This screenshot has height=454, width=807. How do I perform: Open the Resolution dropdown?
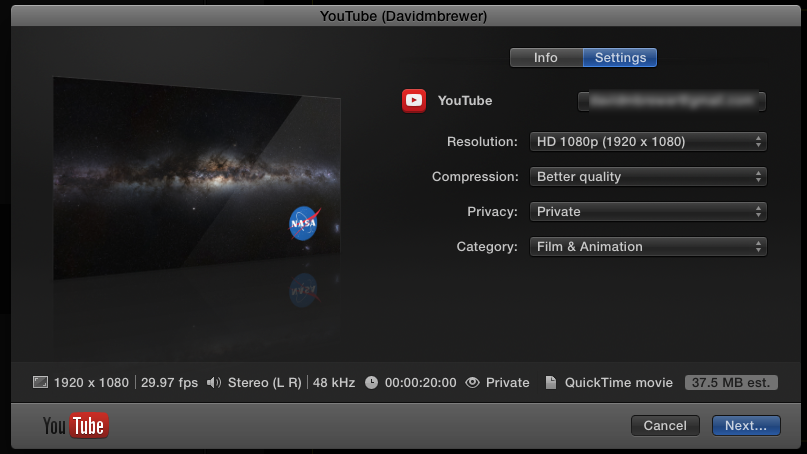click(x=648, y=142)
